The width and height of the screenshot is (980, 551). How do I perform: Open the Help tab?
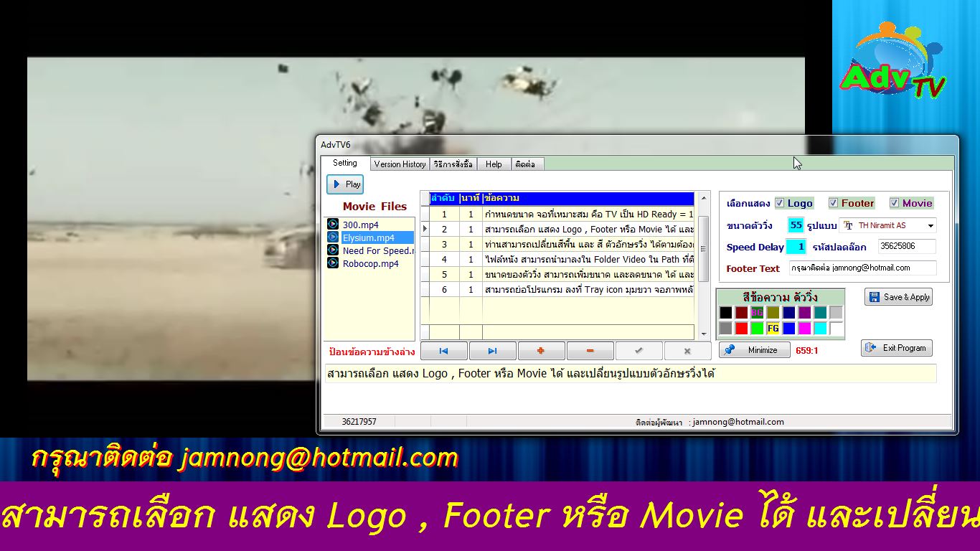pos(494,164)
